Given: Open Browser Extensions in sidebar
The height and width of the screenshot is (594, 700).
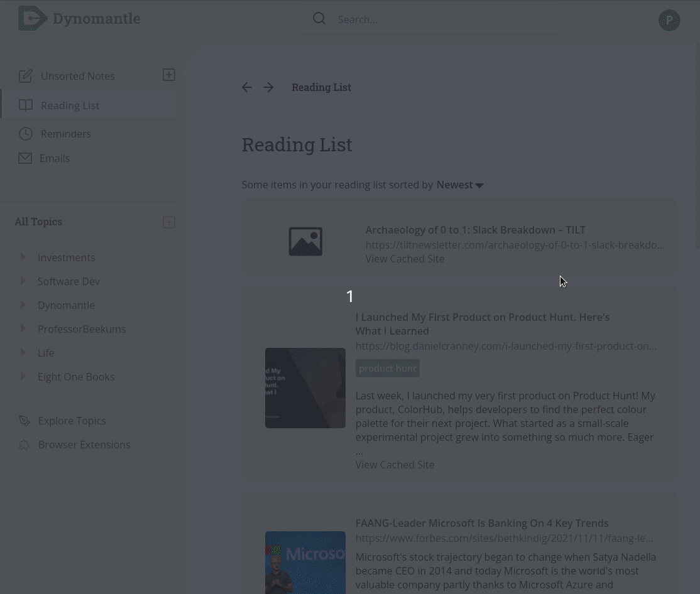Looking at the screenshot, I should pyautogui.click(x=84, y=445).
